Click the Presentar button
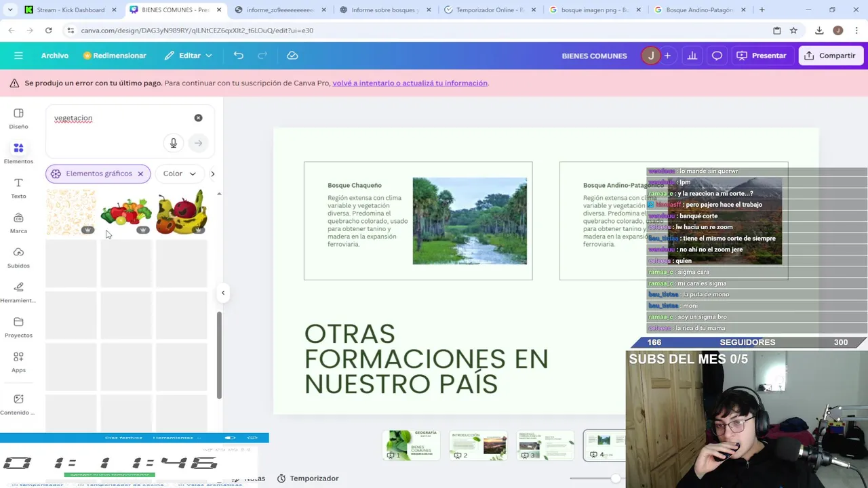Image resolution: width=868 pixels, height=488 pixels. [762, 56]
